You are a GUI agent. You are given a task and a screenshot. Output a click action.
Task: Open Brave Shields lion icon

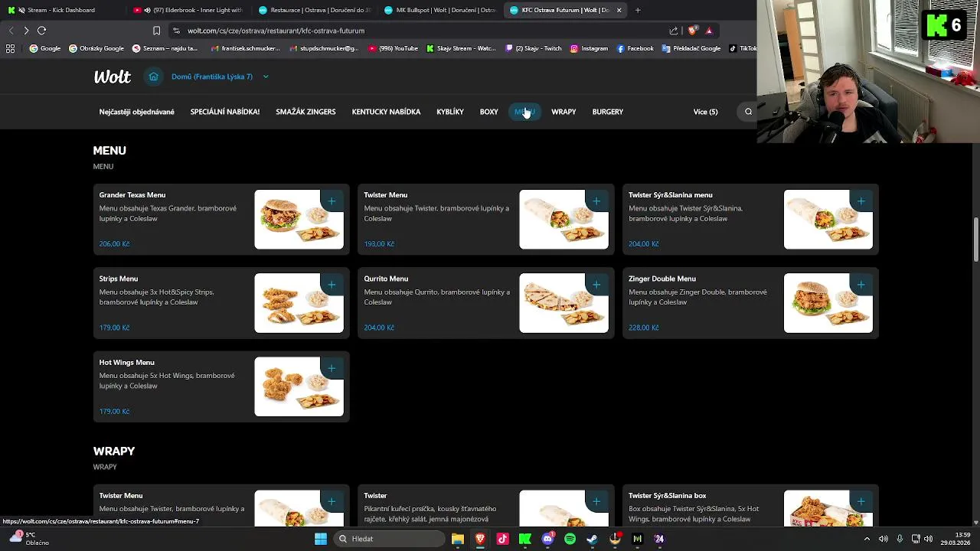pos(692,31)
